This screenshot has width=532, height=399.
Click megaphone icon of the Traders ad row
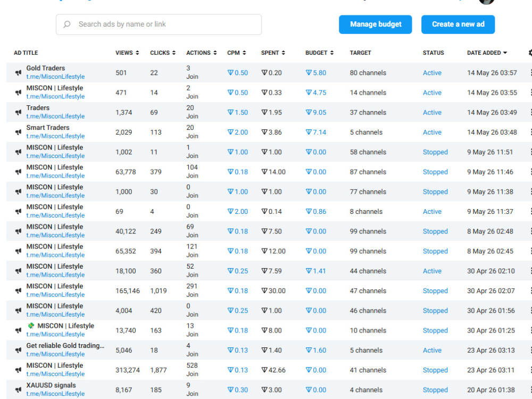click(18, 112)
